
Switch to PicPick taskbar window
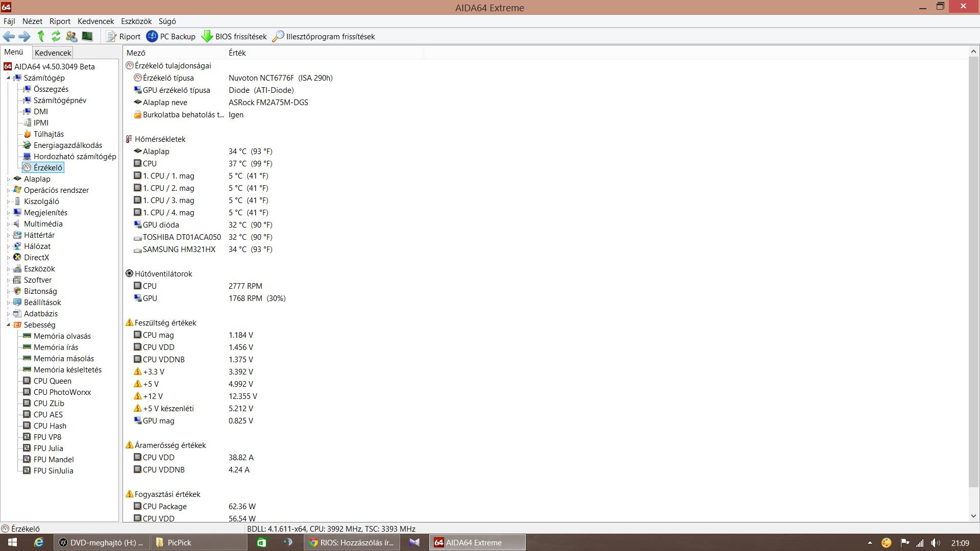coord(200,542)
